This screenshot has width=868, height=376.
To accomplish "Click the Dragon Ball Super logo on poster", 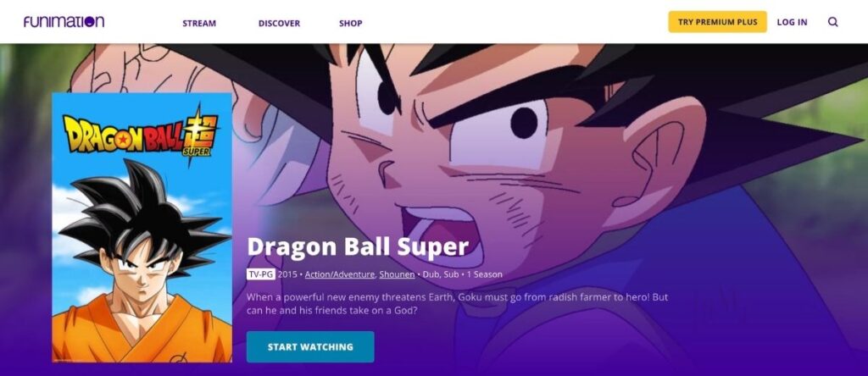I will (x=141, y=133).
